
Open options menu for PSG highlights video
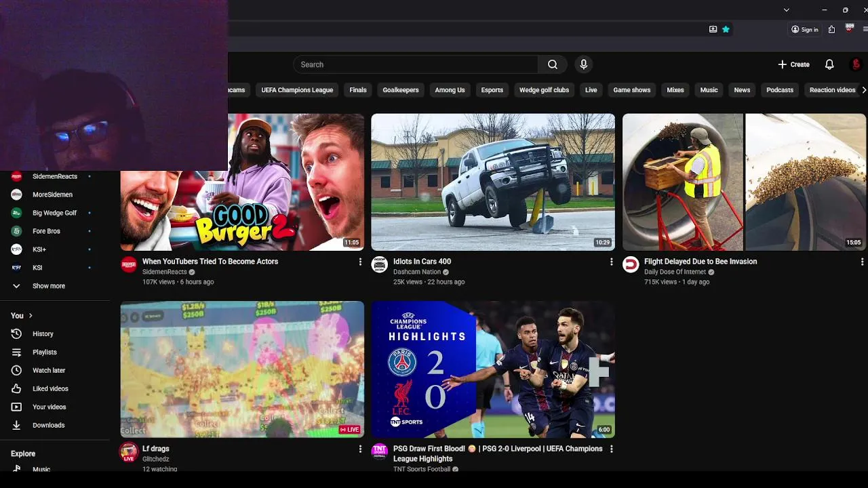click(x=611, y=449)
